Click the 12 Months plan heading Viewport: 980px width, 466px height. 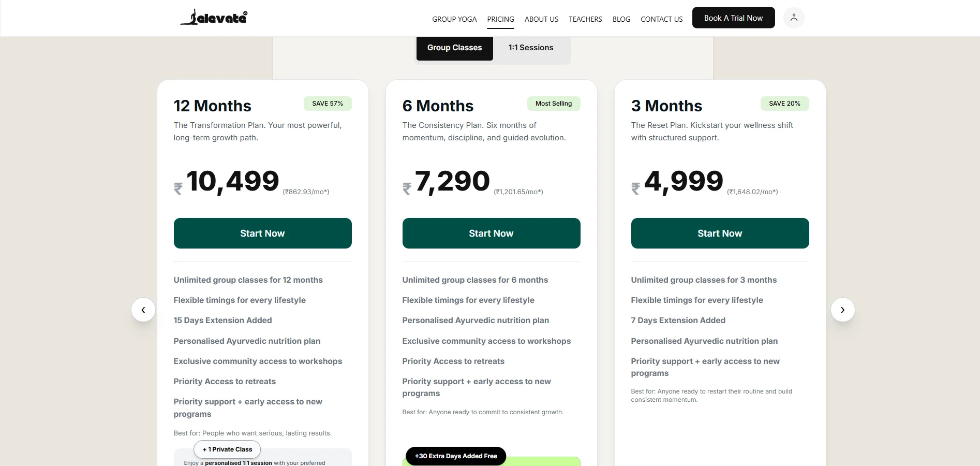tap(212, 106)
